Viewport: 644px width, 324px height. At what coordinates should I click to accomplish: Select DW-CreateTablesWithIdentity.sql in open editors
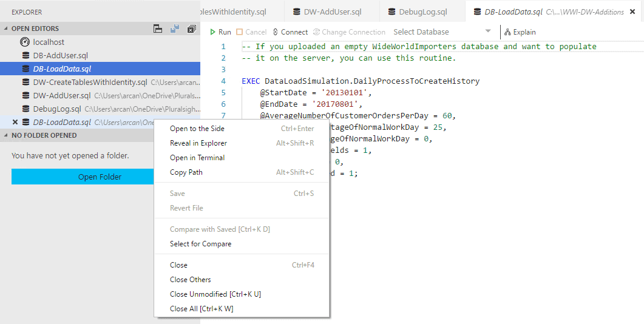pyautogui.click(x=90, y=83)
